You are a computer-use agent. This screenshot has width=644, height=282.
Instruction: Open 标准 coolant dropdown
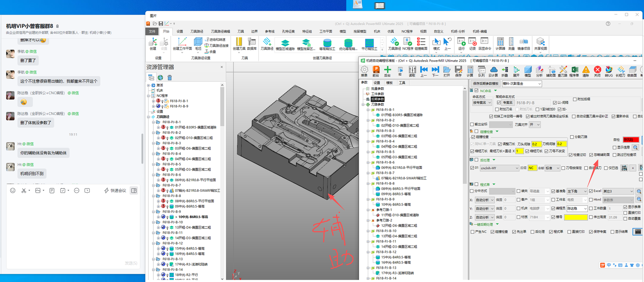tap(552, 168)
